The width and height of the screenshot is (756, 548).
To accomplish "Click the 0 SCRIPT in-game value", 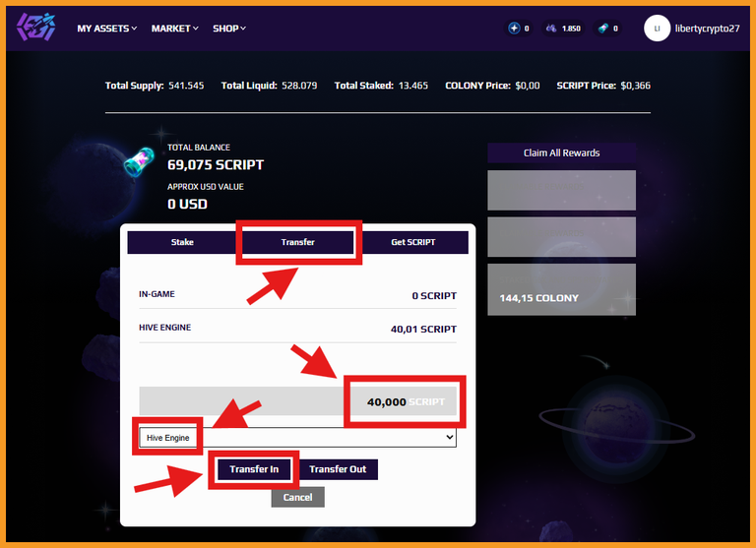I will tap(434, 296).
